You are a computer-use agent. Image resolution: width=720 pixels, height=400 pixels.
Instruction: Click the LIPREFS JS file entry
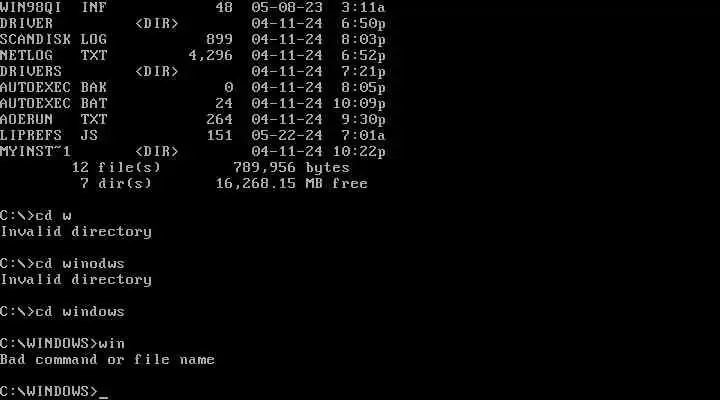click(x=192, y=135)
